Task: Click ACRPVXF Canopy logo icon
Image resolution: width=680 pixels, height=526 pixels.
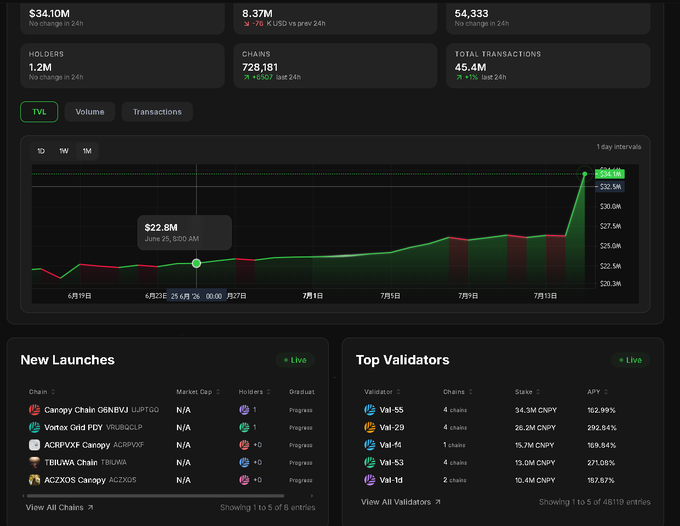Action: (x=34, y=445)
